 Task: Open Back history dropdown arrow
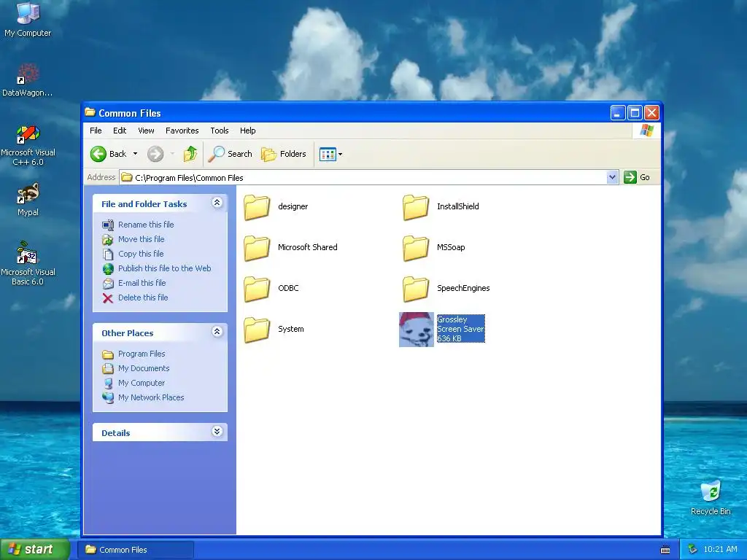[x=135, y=154]
